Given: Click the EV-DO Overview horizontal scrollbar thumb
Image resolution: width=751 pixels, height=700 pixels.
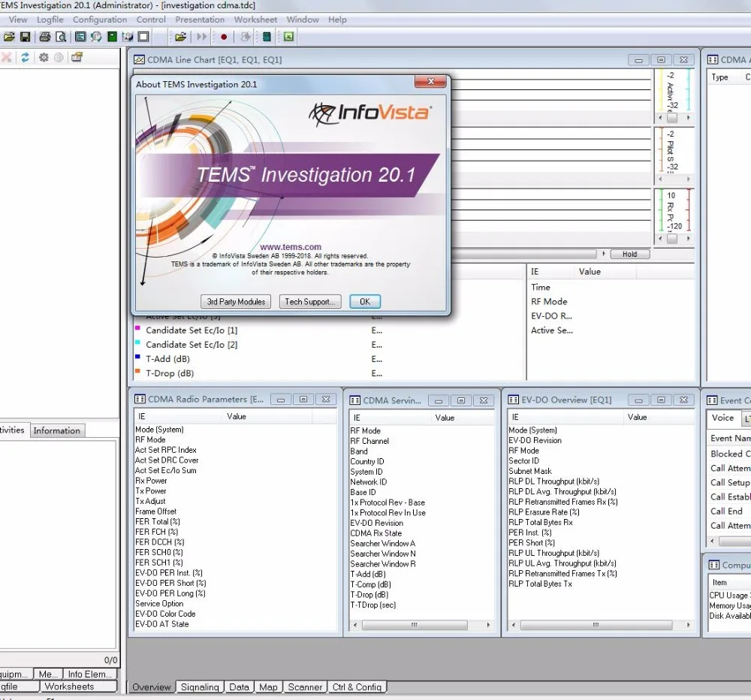Looking at the screenshot, I should (596, 625).
